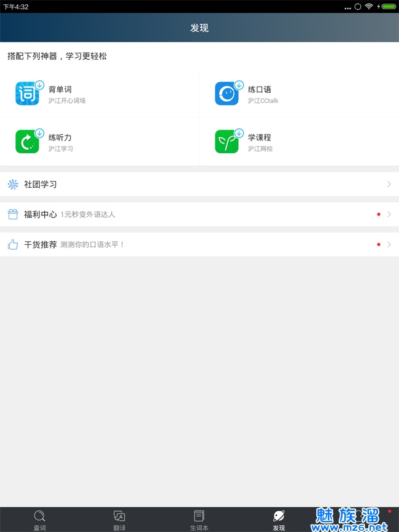Tap the 社团学习 snowflake-style icon
Screen dimensions: 399x532
[x=13, y=184]
